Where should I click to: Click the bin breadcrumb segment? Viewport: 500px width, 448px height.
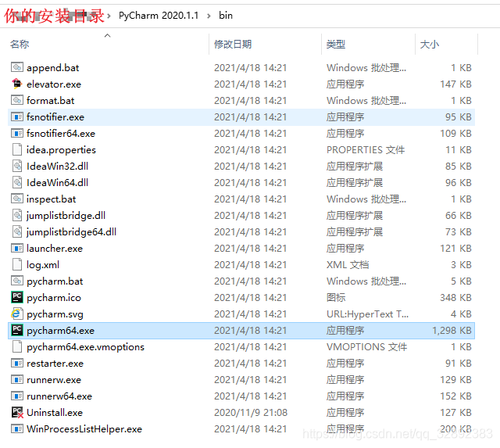coord(226,16)
